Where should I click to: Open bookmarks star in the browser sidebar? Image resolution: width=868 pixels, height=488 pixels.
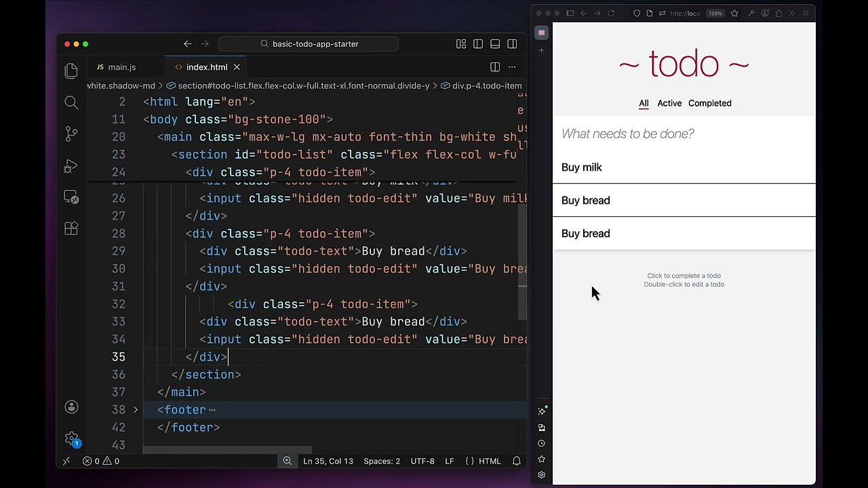coord(542,459)
